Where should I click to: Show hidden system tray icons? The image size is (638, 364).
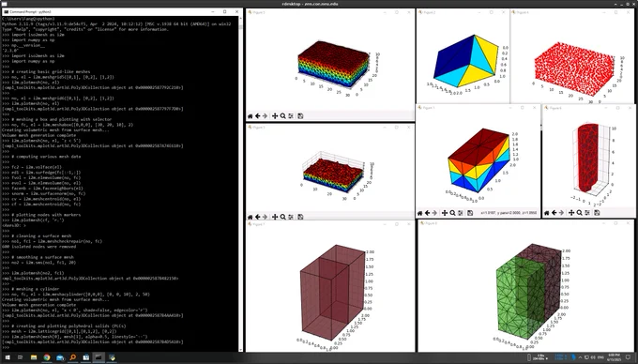[580, 357]
